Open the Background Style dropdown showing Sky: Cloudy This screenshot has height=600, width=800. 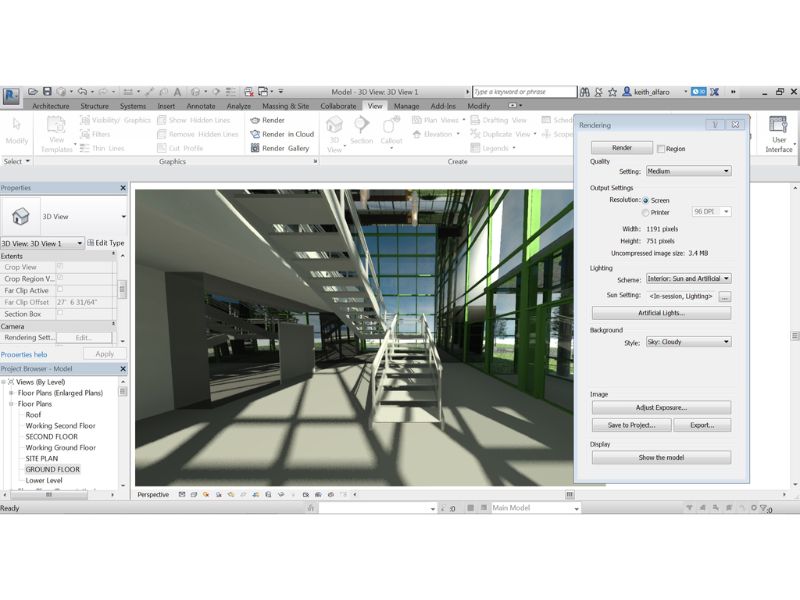click(x=687, y=342)
